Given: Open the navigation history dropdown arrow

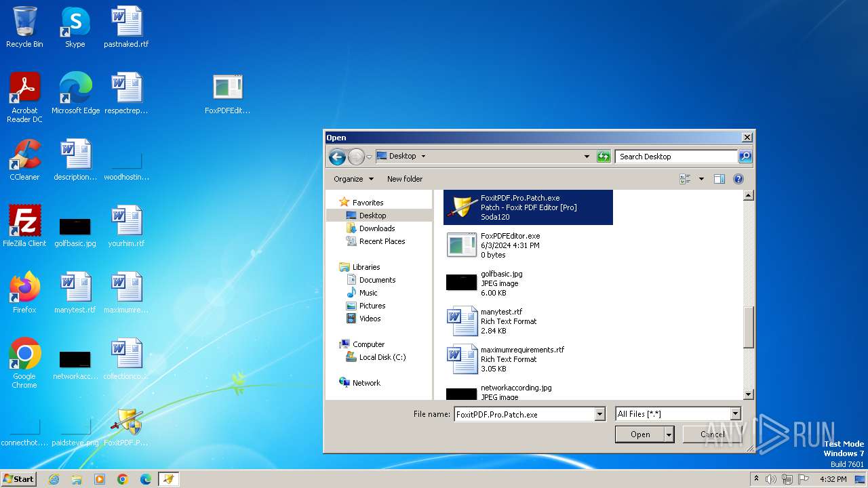Looking at the screenshot, I should coord(369,157).
